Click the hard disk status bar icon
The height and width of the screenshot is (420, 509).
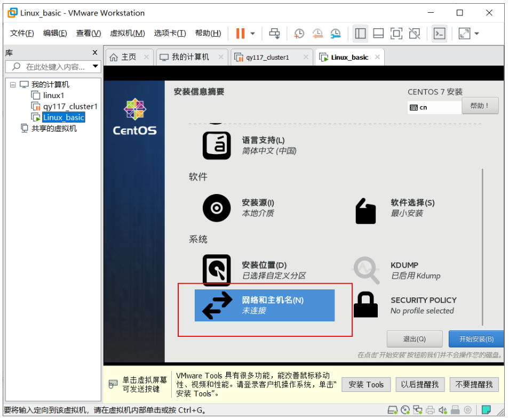point(393,410)
